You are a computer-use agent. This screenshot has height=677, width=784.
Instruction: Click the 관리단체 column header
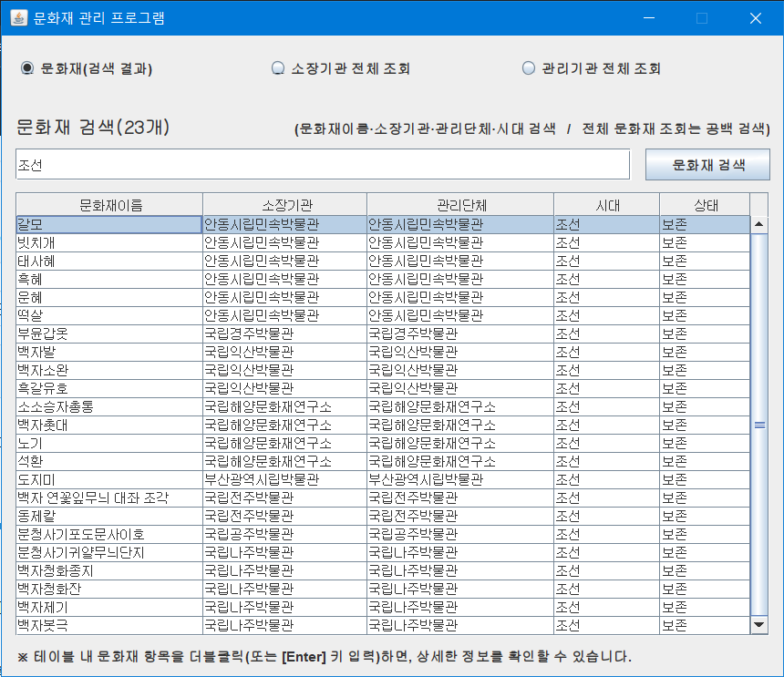tap(459, 204)
